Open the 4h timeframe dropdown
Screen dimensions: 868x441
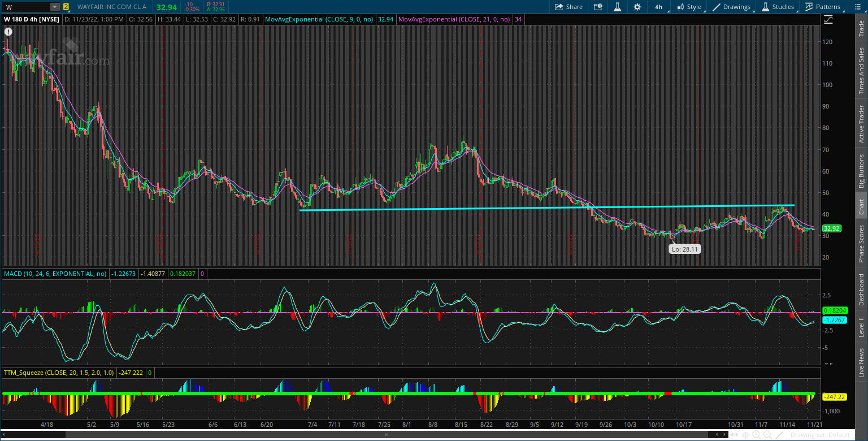coord(659,7)
